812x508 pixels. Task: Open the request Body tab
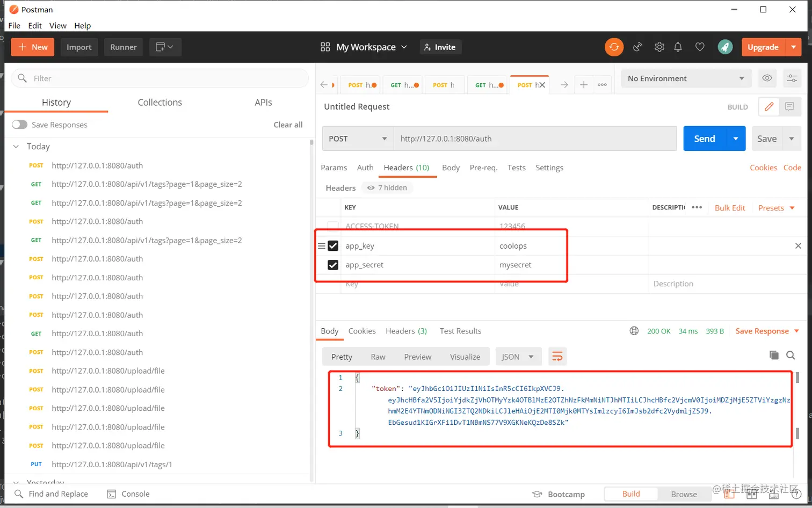(451, 168)
